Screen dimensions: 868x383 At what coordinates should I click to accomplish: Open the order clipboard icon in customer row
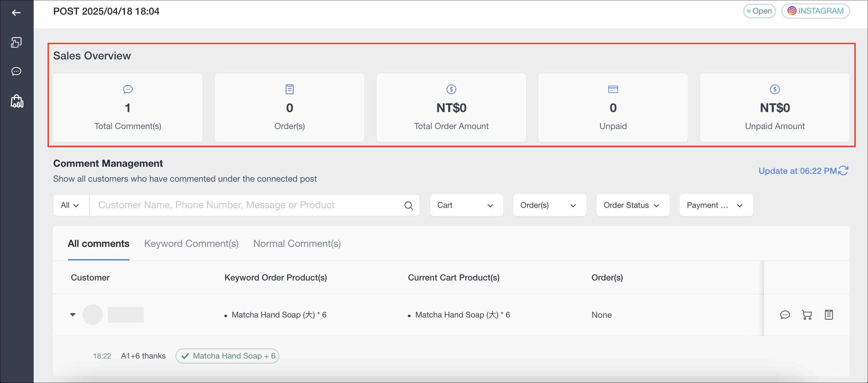click(829, 315)
